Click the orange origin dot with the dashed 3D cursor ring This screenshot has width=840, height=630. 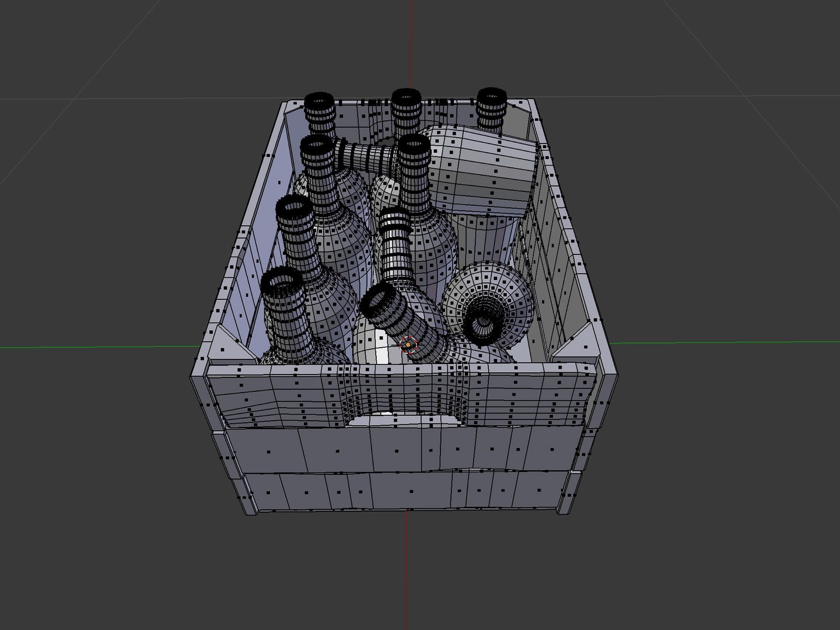(x=408, y=345)
